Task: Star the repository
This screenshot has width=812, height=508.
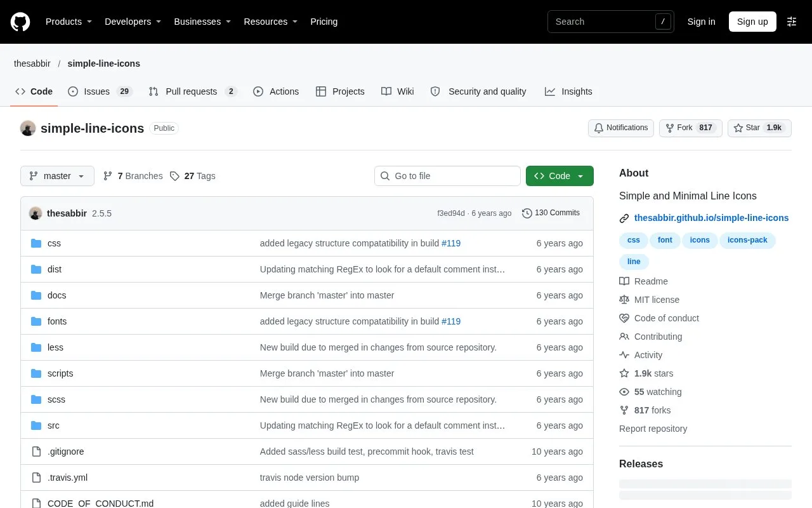Action: click(x=759, y=128)
